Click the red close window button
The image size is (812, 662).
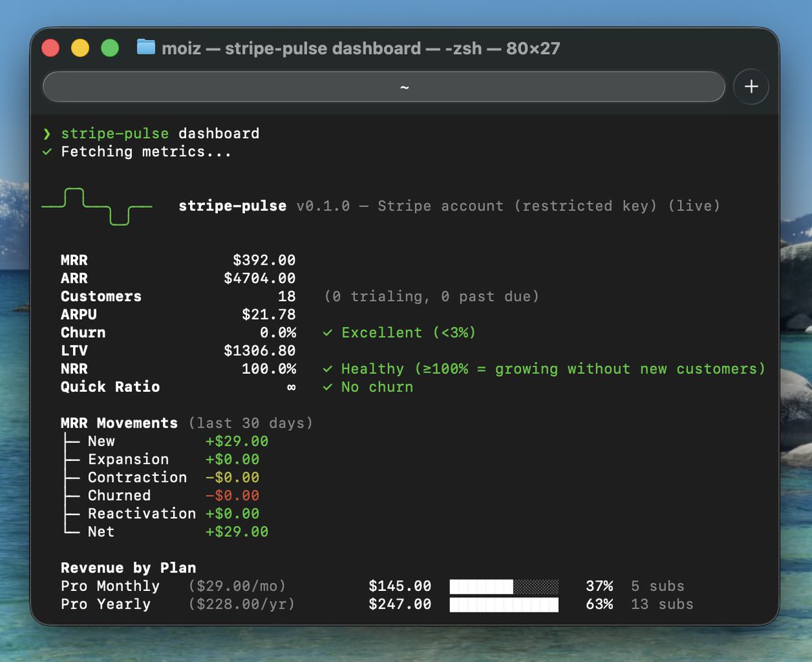[51, 48]
